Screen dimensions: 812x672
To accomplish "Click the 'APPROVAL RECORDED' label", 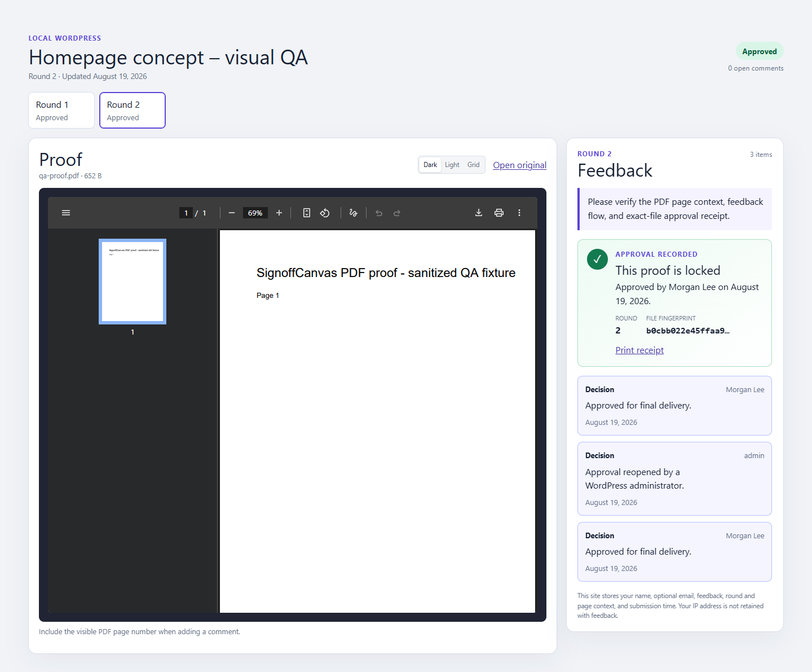I will [x=656, y=254].
